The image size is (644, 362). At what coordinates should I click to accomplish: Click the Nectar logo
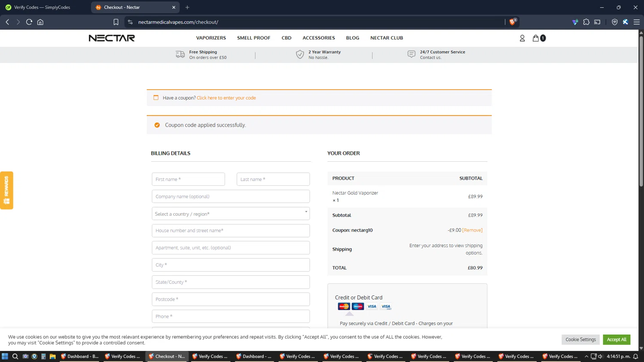(112, 38)
